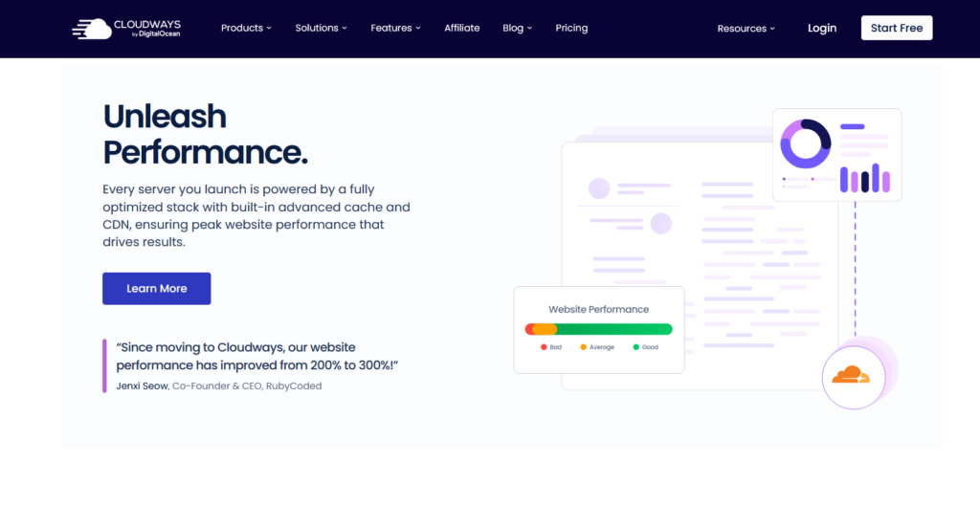Expand the Resources dropdown menu
980x506 pixels.
pos(746,29)
